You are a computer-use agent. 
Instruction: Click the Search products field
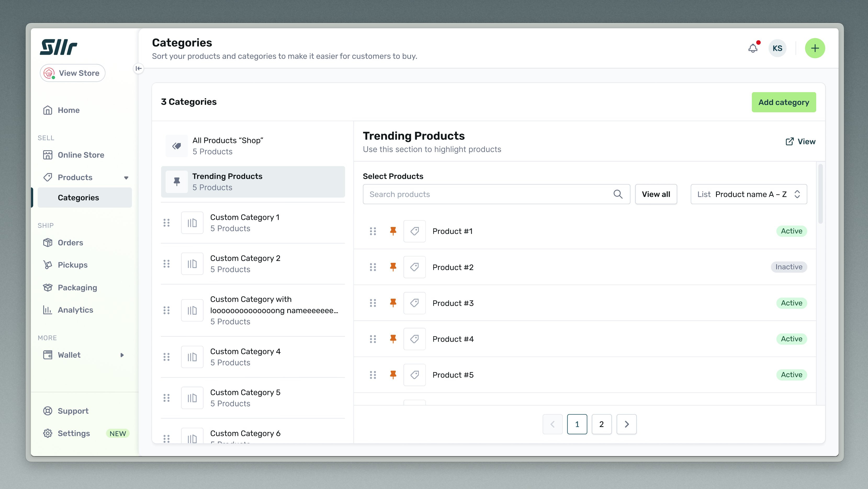pos(496,194)
